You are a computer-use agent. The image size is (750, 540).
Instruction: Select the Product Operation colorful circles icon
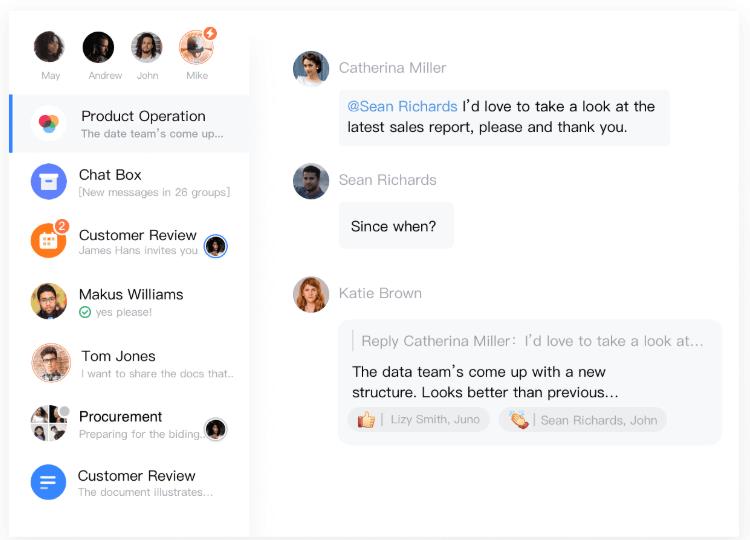[x=49, y=123]
